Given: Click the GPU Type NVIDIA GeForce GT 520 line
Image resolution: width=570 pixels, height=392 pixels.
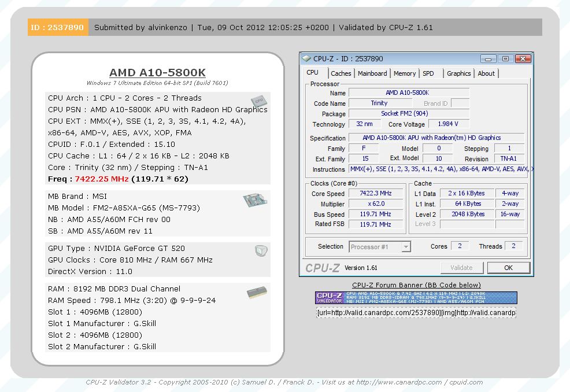Looking at the screenshot, I should point(116,249).
